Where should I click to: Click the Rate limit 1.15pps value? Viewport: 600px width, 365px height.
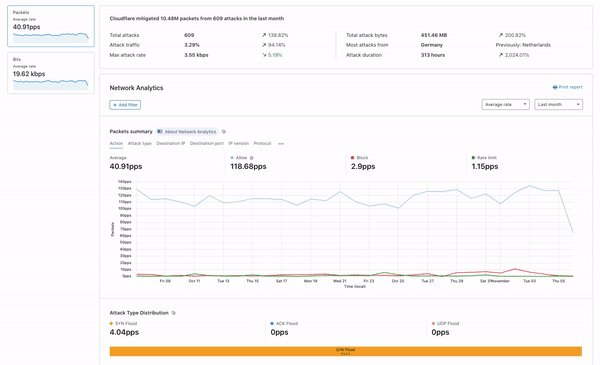[485, 166]
